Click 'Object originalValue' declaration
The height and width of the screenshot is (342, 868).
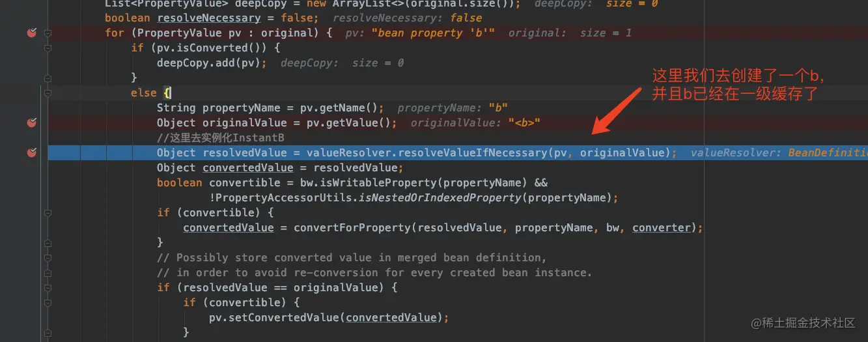pos(221,122)
